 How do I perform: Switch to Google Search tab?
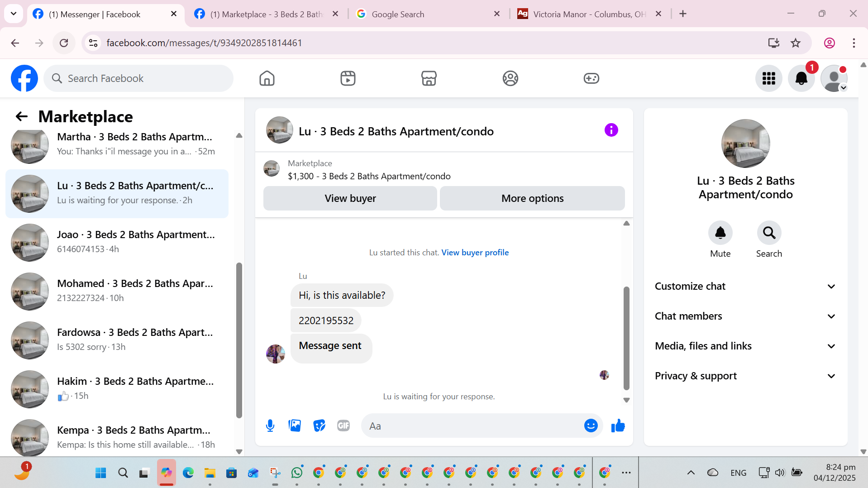(428, 14)
